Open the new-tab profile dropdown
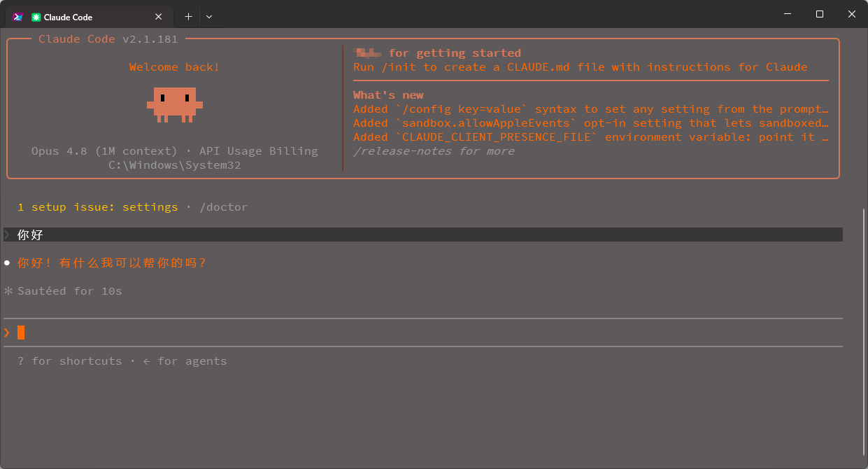The image size is (868, 469). tap(209, 16)
